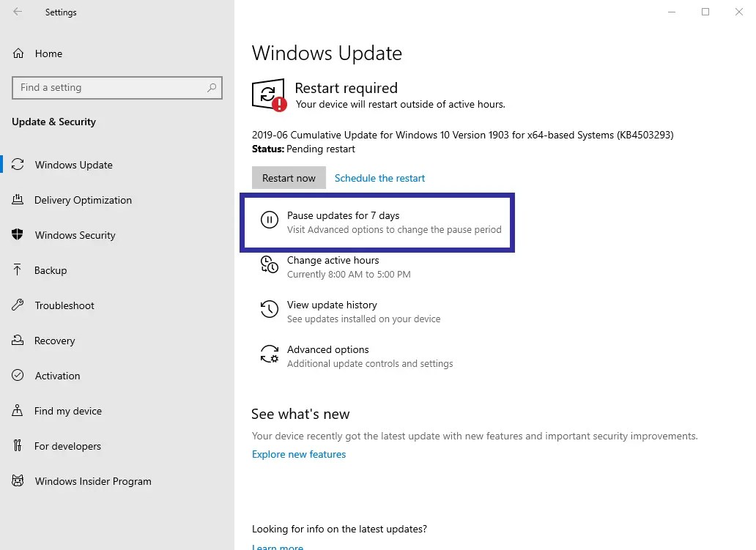Click the pause circle icon
This screenshot has width=756, height=550.
270,220
